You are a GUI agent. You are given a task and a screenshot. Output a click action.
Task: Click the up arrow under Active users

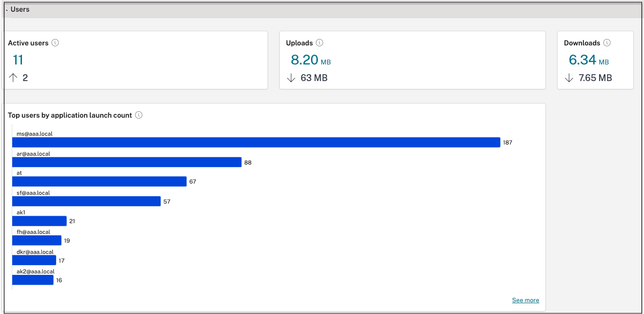pos(13,78)
